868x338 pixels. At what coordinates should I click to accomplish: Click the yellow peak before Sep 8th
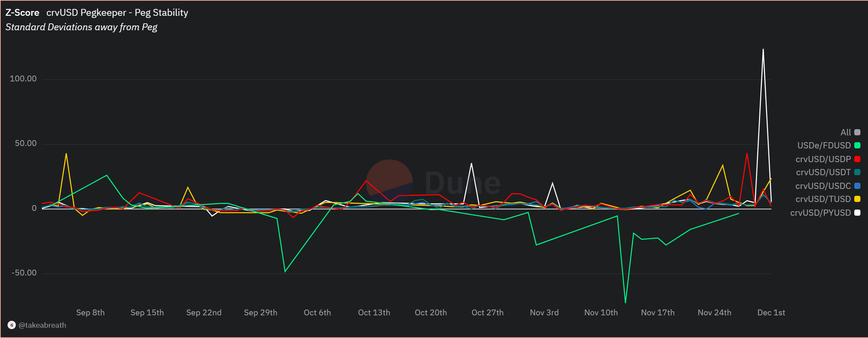click(66, 154)
